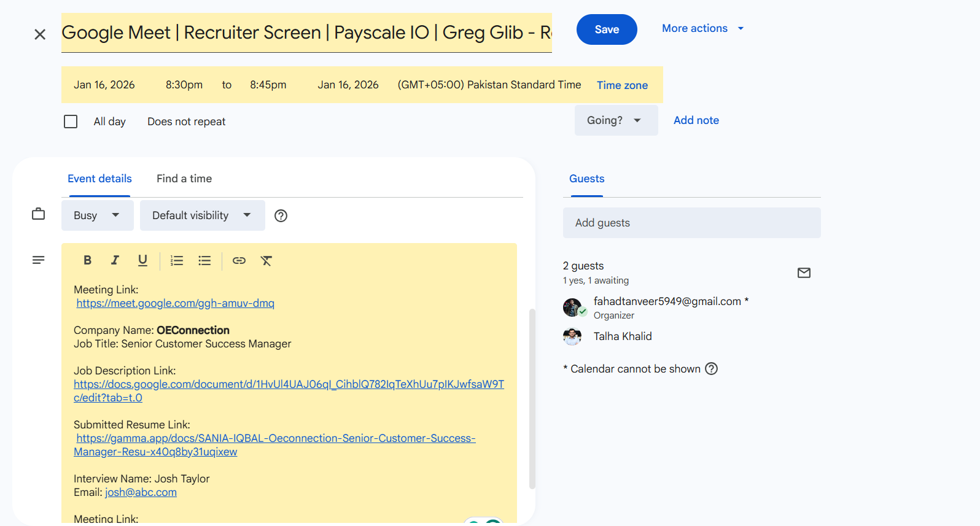Screen dimensions: 980x526
Task: Click the description vertical scrollbar
Action: coord(532,398)
